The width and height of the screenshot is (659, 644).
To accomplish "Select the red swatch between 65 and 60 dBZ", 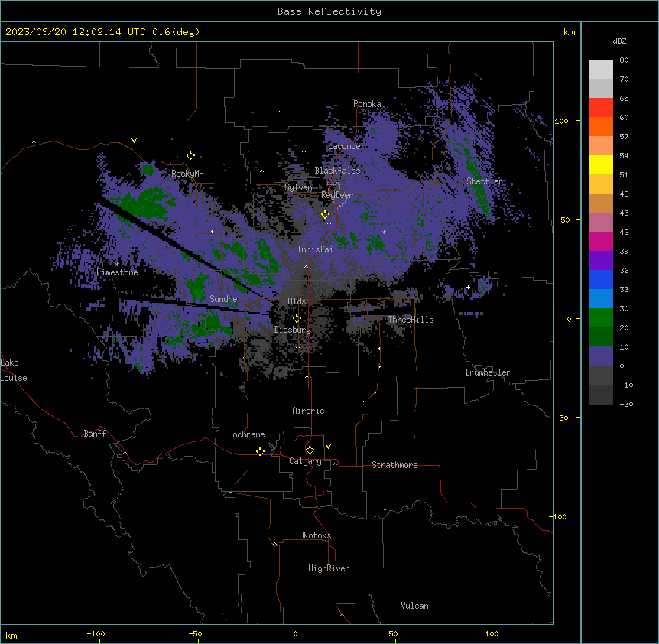I will coord(601,108).
